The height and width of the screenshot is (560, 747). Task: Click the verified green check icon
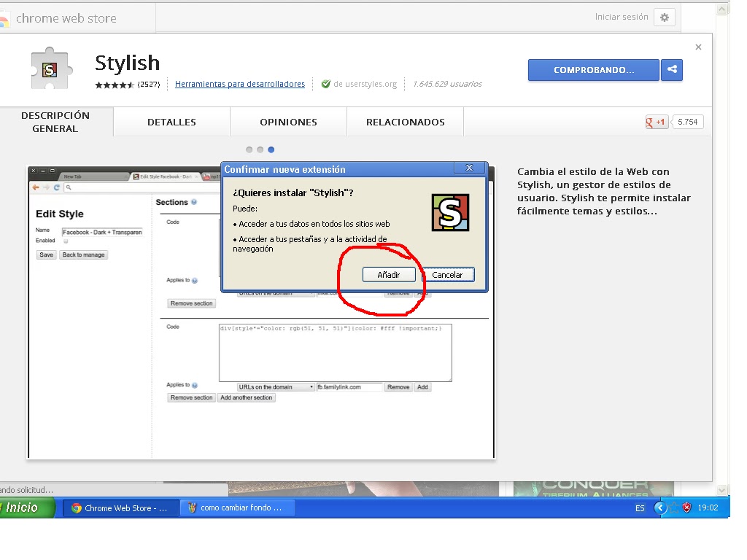[x=326, y=84]
